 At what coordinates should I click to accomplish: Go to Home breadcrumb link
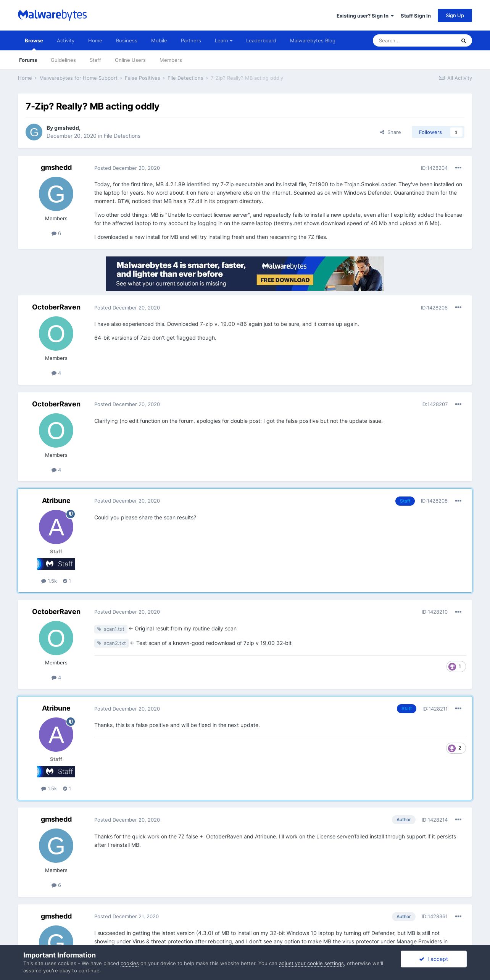25,78
